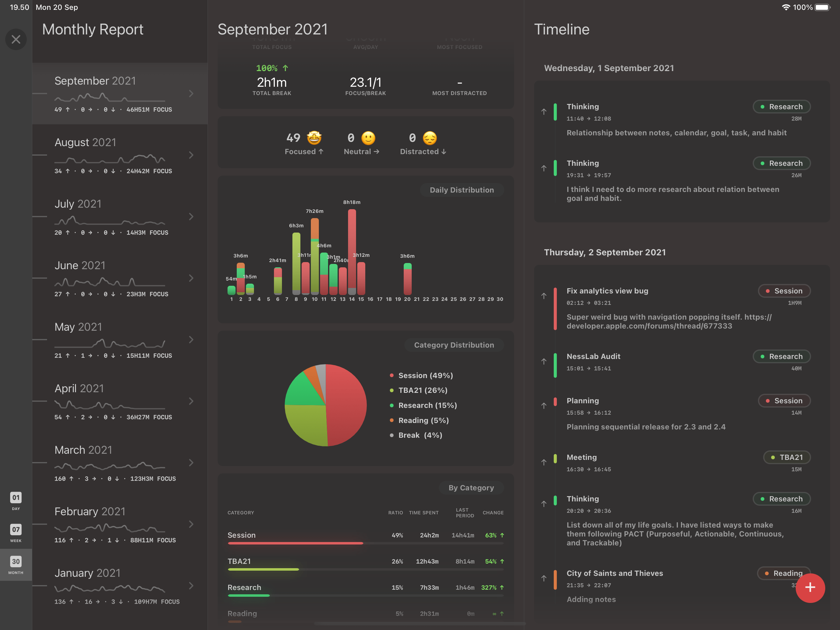
Task: Tap the red add entry plus button
Action: 810,588
